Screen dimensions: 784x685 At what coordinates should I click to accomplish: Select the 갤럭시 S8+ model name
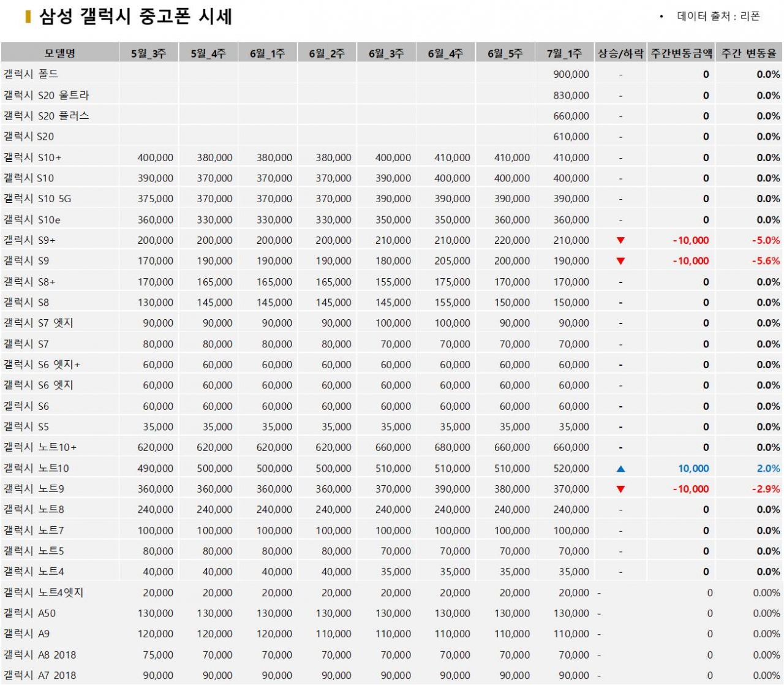click(x=29, y=282)
